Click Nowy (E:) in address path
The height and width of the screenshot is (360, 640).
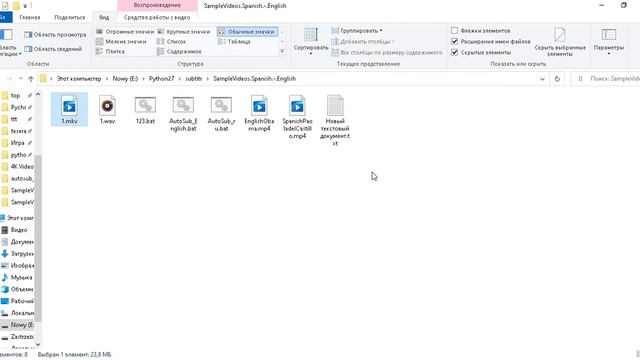(125, 79)
